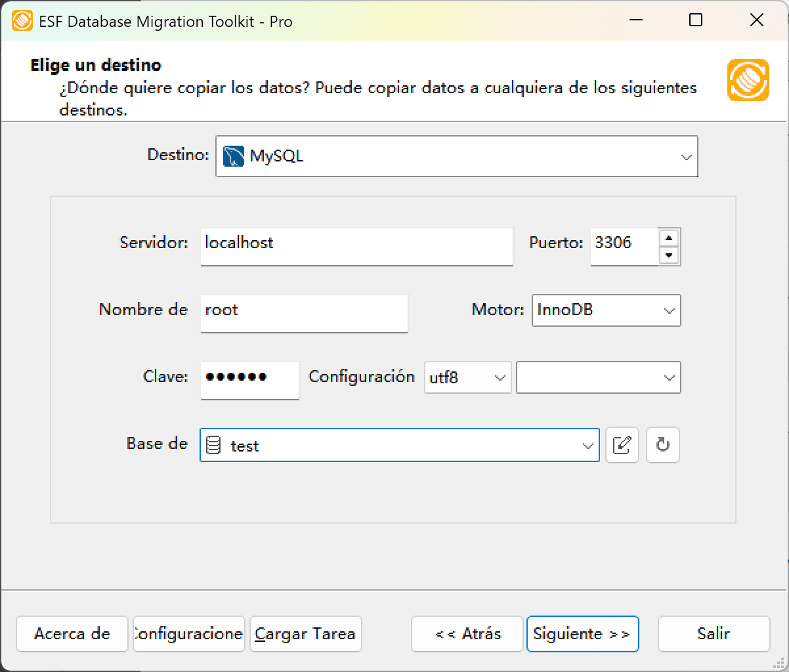Image resolution: width=789 pixels, height=672 pixels.
Task: Open the Motor dropdown showing InnoDB
Action: click(668, 310)
